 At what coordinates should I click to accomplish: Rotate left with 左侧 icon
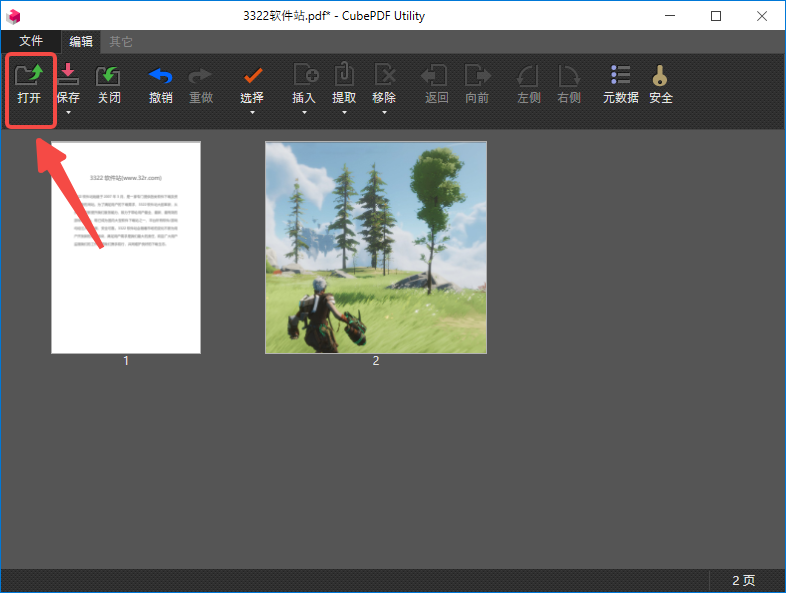coord(528,75)
